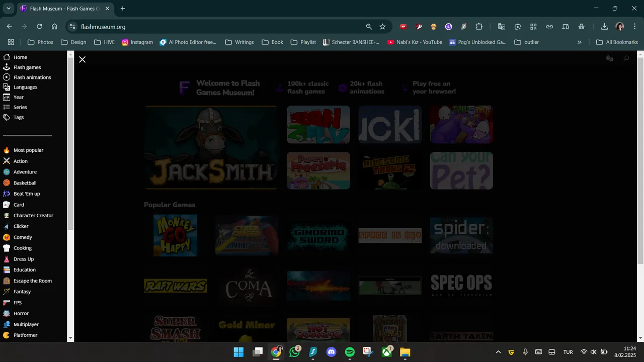The width and height of the screenshot is (644, 362).
Task: Open the Windows Start menu
Action: click(238, 352)
